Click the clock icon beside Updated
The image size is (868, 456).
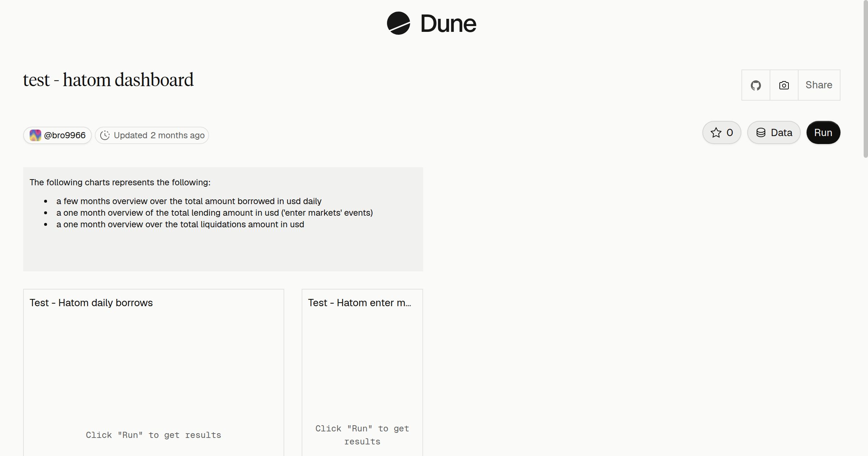tap(105, 135)
